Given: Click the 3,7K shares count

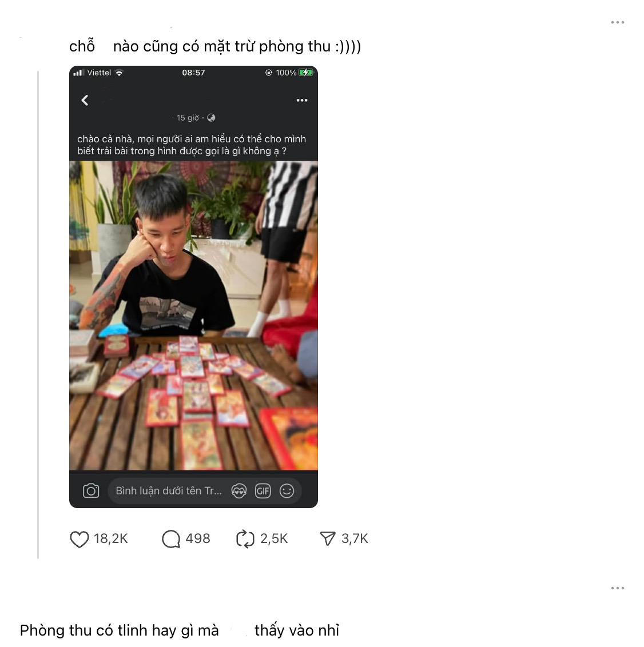Looking at the screenshot, I should pos(355,538).
